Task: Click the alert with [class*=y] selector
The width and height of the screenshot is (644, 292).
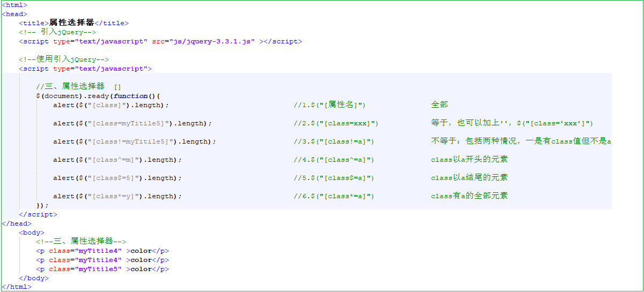Action: pyautogui.click(x=118, y=196)
